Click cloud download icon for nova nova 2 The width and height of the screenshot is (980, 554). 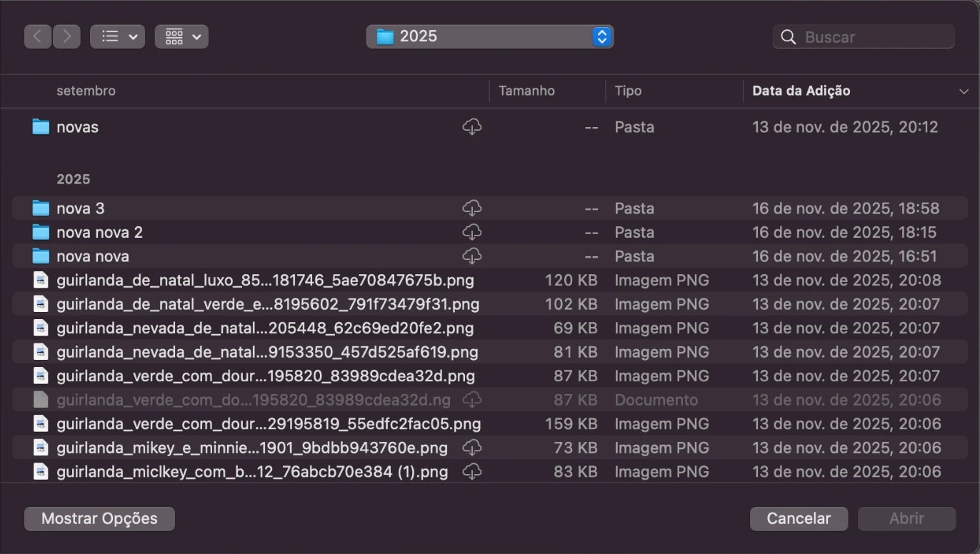472,232
